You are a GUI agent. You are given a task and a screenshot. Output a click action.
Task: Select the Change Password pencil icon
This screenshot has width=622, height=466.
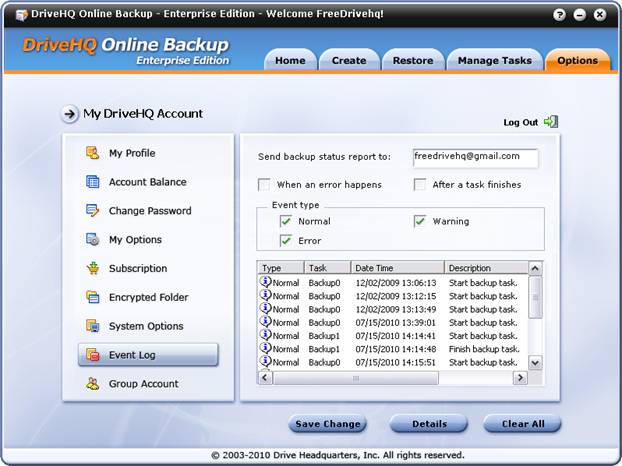tap(92, 211)
